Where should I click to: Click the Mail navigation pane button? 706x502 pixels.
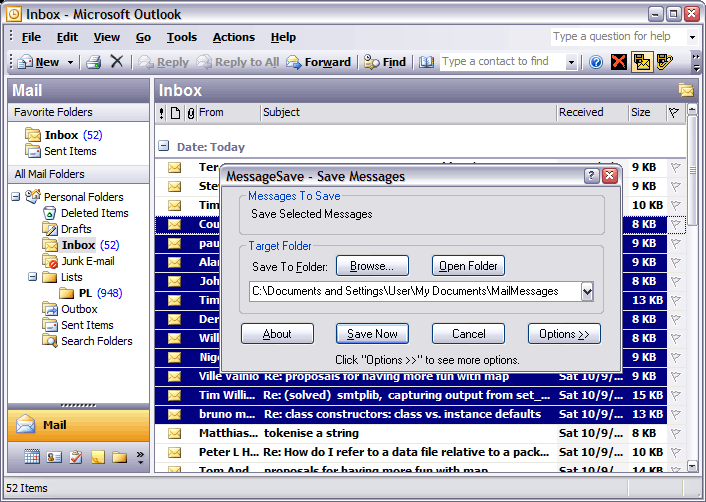[x=78, y=425]
